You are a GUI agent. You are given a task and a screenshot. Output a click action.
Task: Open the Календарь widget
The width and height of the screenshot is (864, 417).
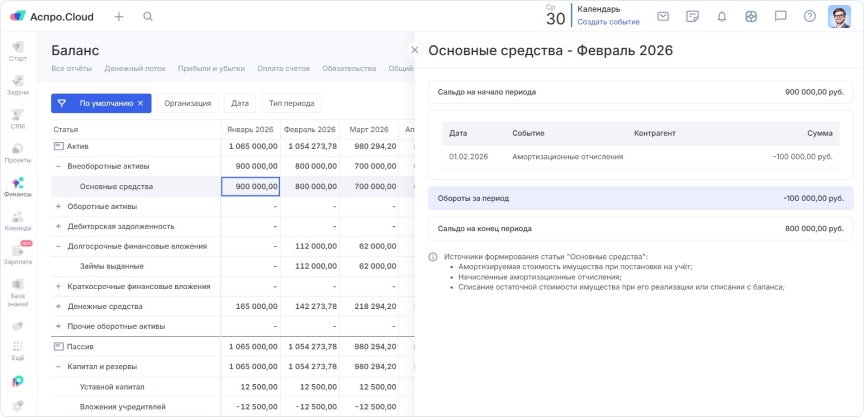pos(599,9)
